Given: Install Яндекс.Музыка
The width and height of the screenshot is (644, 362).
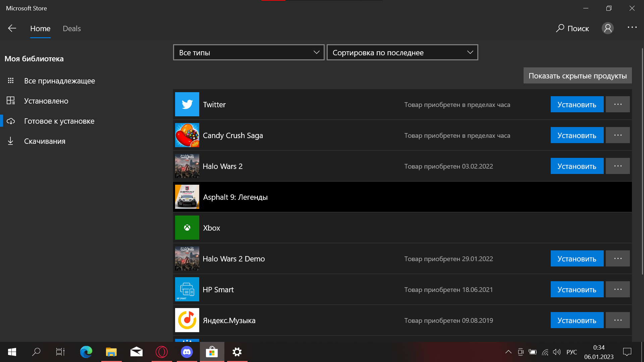Looking at the screenshot, I should 577,320.
